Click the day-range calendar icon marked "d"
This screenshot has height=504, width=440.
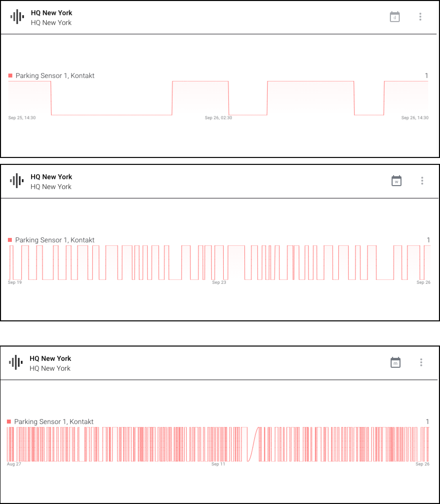click(x=395, y=17)
